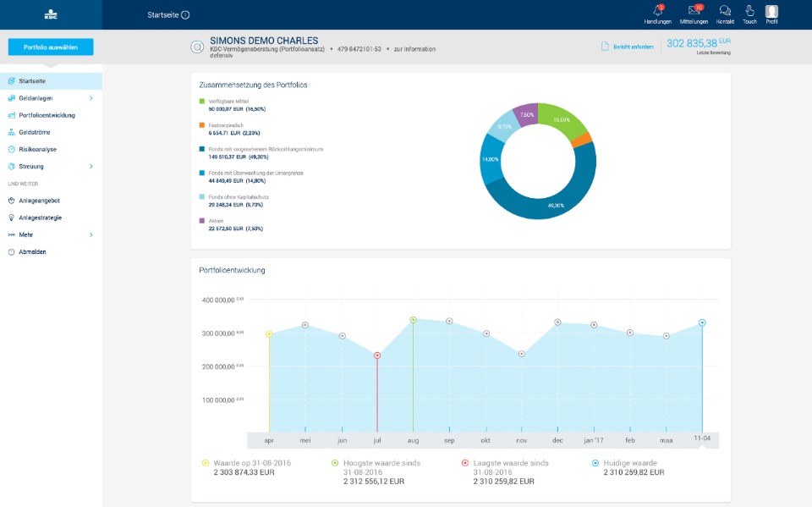Click the purple Aktien legend swatch
The image size is (812, 507).
pos(202,221)
